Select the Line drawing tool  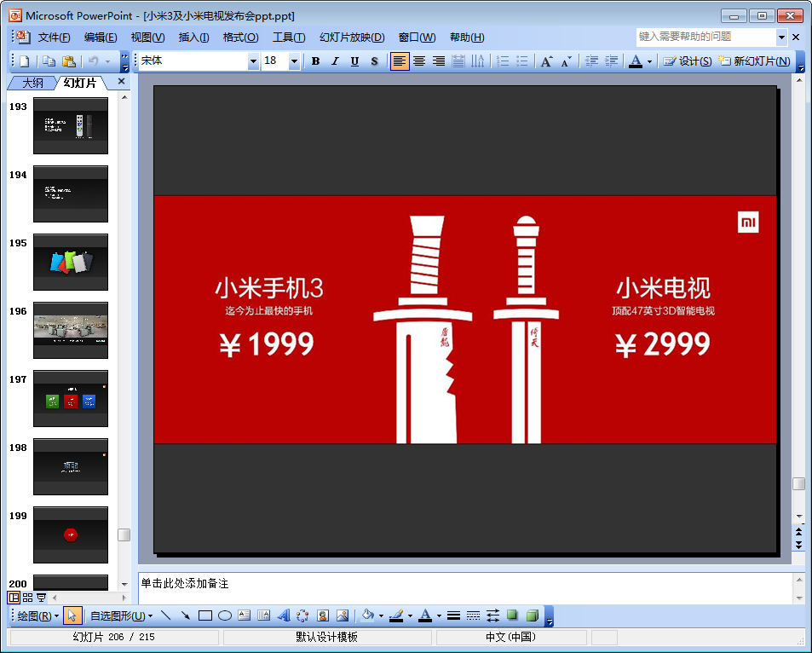pyautogui.click(x=165, y=615)
